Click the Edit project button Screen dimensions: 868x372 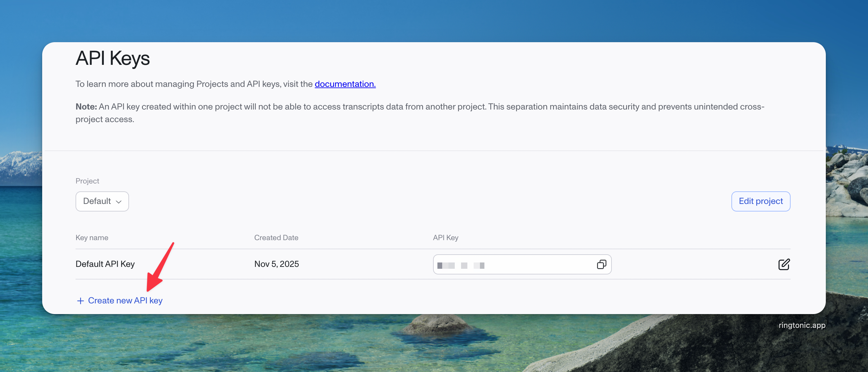tap(760, 201)
